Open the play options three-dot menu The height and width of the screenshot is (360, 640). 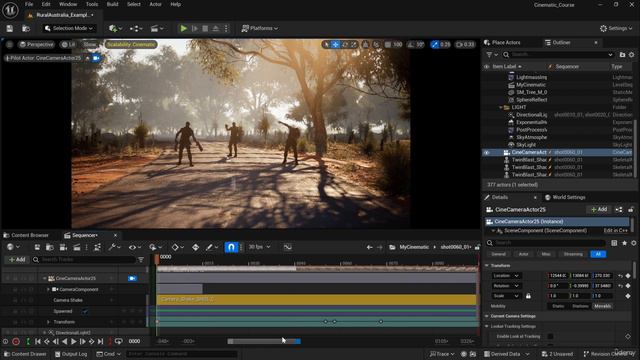click(226, 28)
